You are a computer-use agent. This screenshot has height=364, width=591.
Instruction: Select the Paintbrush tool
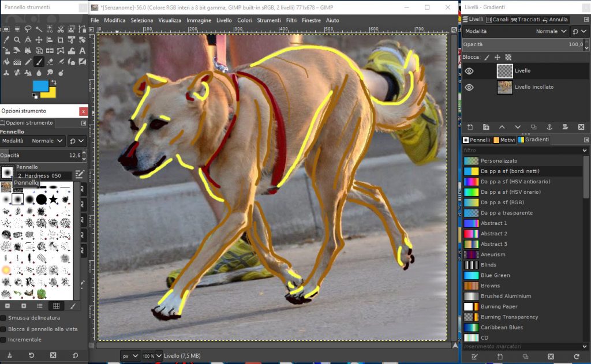39,62
